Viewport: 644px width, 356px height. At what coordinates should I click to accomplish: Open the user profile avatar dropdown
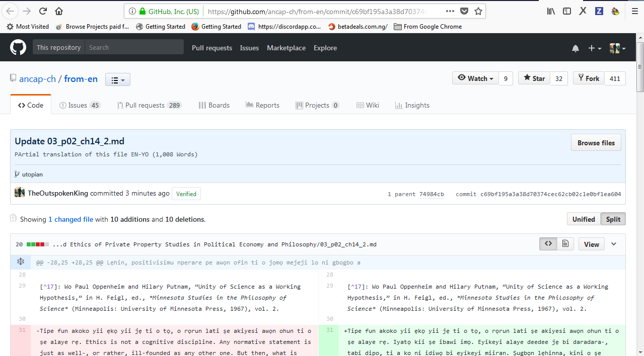coord(618,48)
